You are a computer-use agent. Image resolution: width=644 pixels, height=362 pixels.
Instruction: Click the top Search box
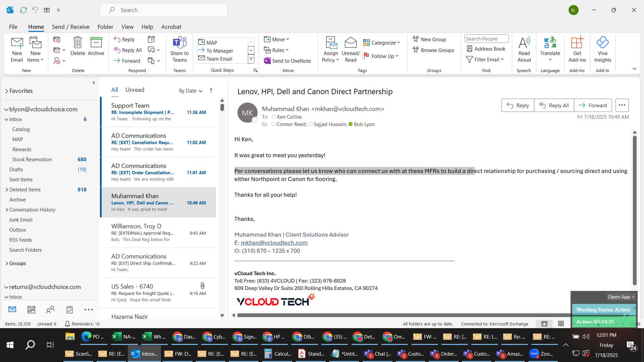[x=164, y=10]
